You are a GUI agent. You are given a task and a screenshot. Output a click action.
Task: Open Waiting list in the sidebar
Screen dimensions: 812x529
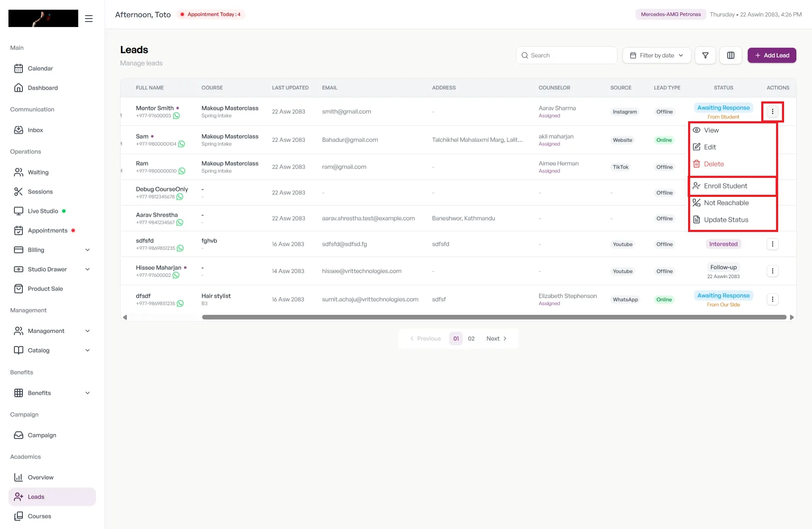pos(52,172)
